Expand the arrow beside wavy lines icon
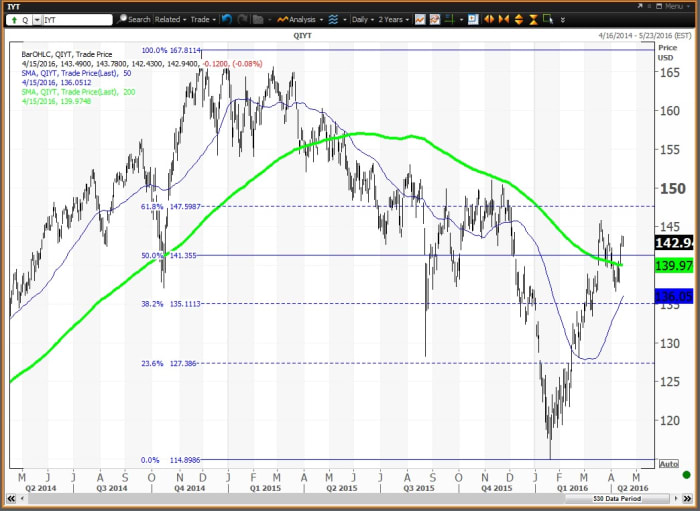700x511 pixels. [345, 20]
